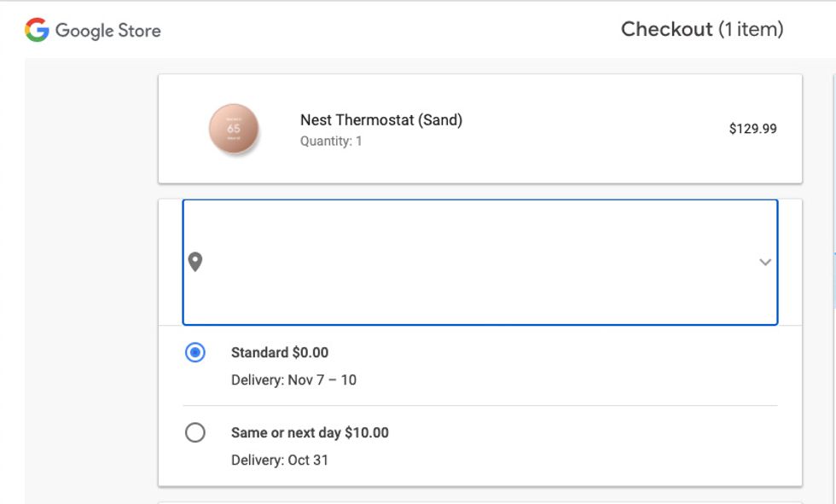
Task: Click the chevron icon on the address selector
Action: pyautogui.click(x=766, y=262)
